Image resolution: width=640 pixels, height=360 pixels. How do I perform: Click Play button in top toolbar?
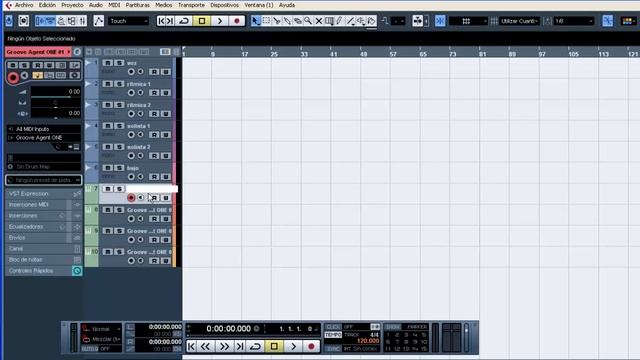(x=220, y=21)
